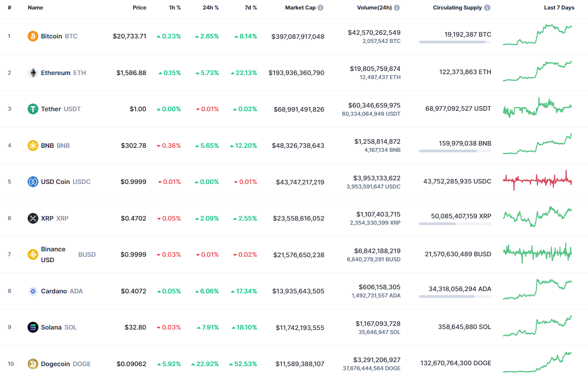Click the USD Coin logo icon
This screenshot has width=588, height=377.
[33, 182]
